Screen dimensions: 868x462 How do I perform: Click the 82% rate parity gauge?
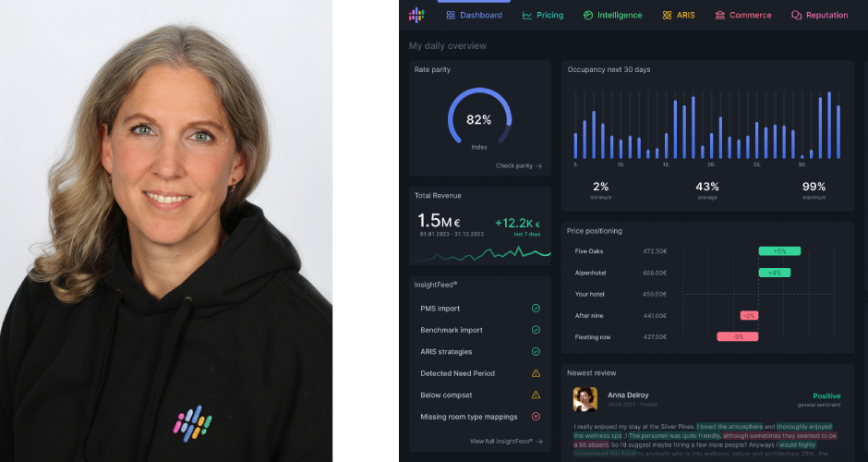point(479,117)
